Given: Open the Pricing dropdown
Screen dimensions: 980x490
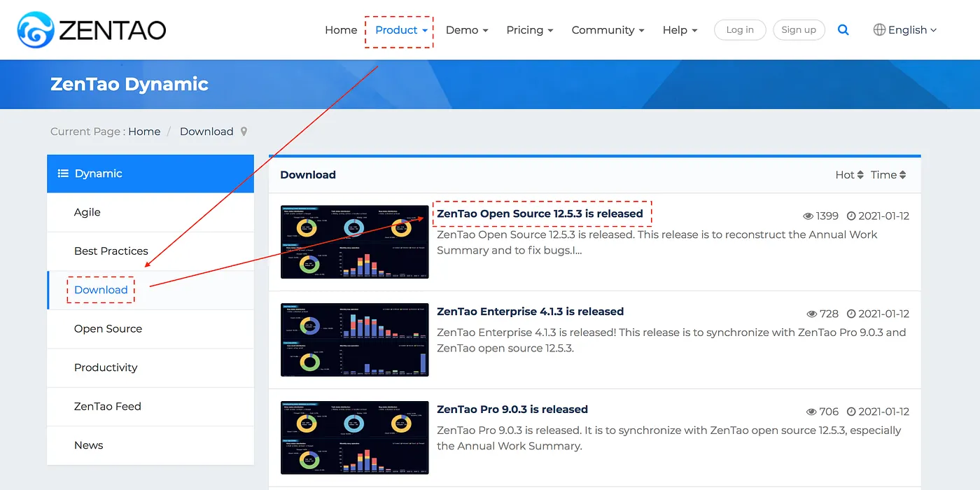Looking at the screenshot, I should [x=530, y=30].
